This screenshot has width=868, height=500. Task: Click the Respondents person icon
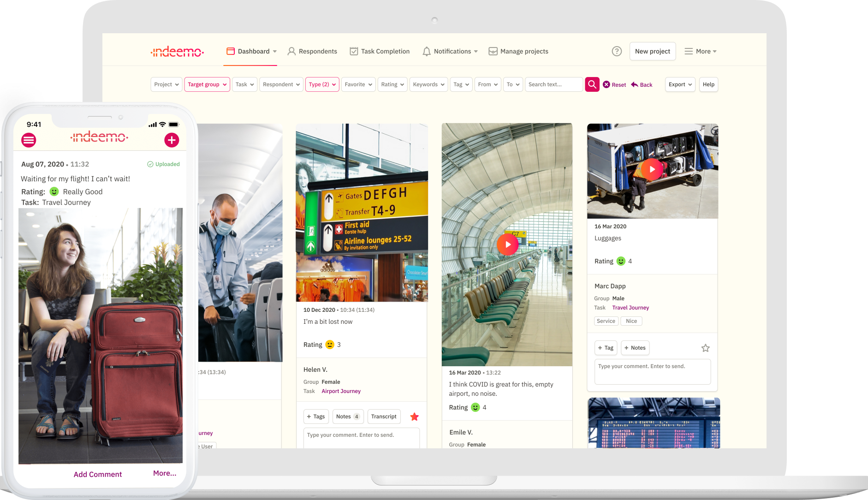pyautogui.click(x=291, y=51)
